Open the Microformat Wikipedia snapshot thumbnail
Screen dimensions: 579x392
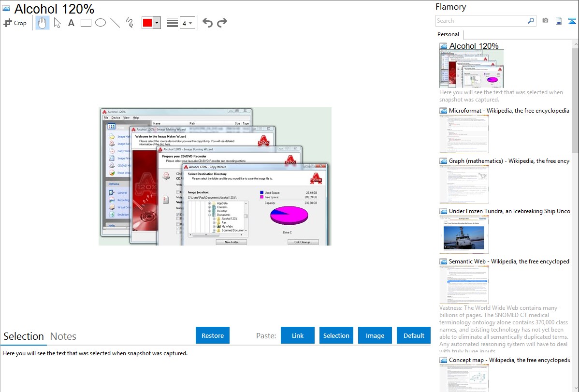464,134
